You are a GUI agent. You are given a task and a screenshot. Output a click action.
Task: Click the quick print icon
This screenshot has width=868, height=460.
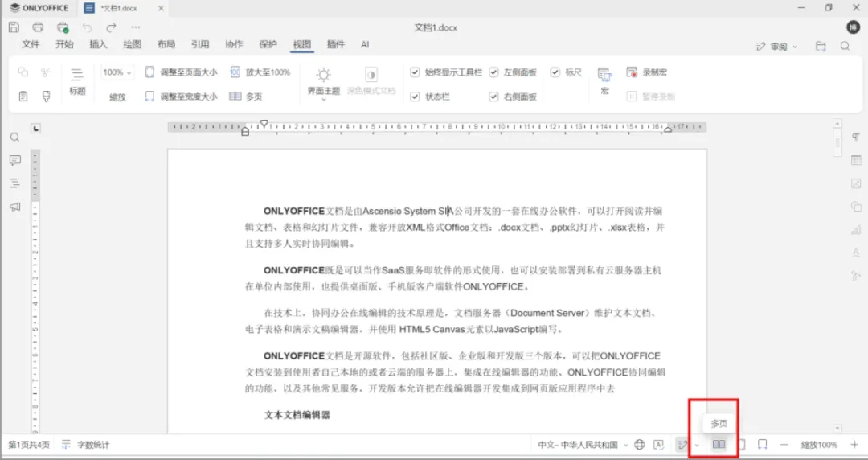(x=63, y=27)
